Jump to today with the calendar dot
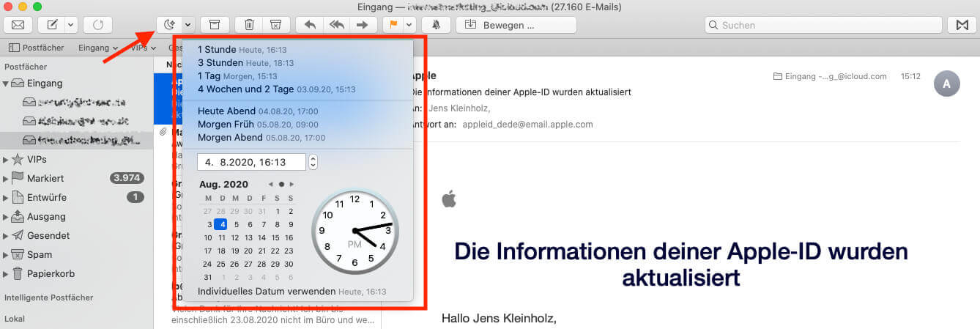This screenshot has width=980, height=329. click(281, 184)
